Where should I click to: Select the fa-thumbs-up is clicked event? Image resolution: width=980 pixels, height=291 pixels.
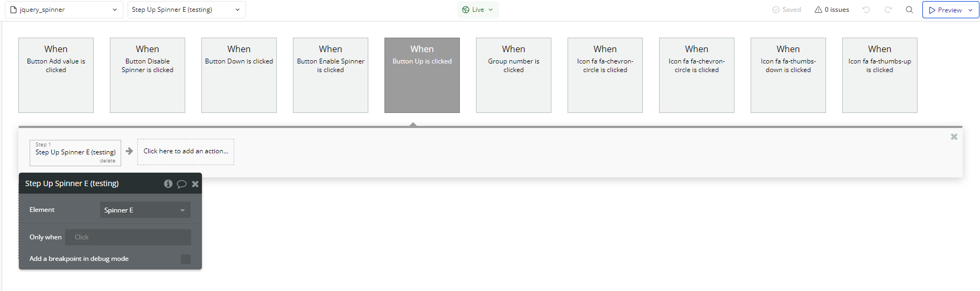880,75
